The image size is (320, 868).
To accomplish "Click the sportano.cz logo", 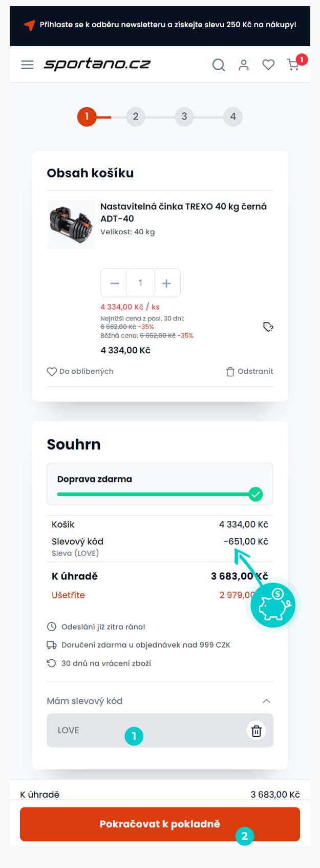I will point(97,64).
